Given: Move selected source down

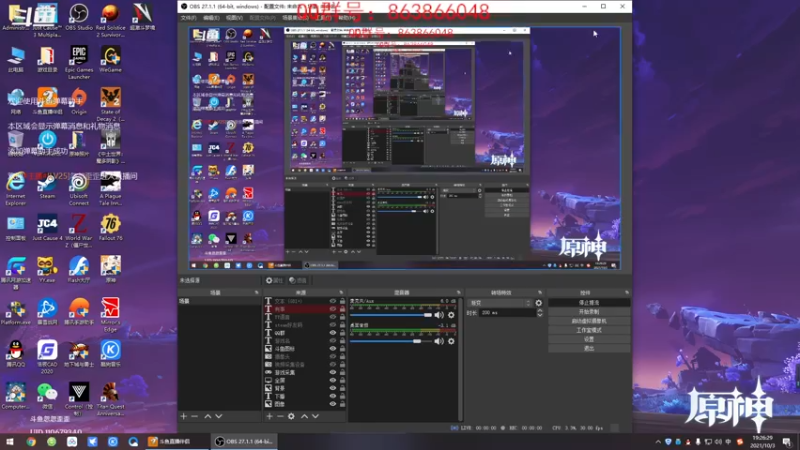Looking at the screenshot, I should point(316,416).
